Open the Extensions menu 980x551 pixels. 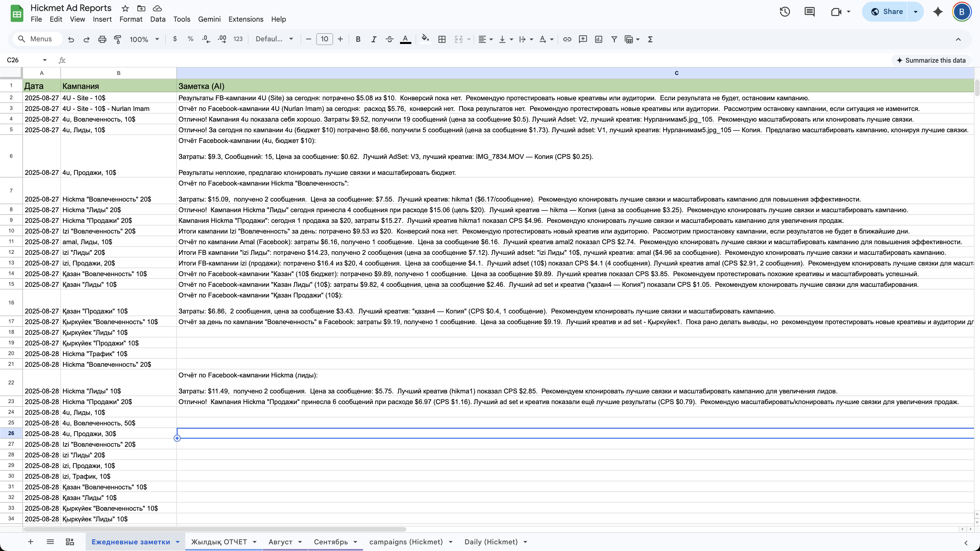[x=246, y=19]
